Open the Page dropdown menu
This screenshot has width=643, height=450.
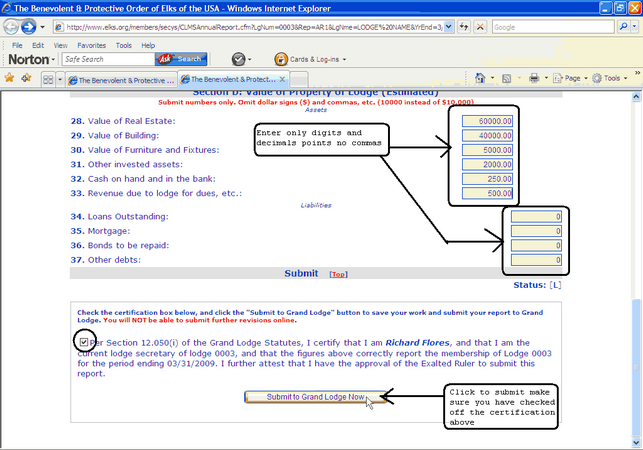[571, 78]
